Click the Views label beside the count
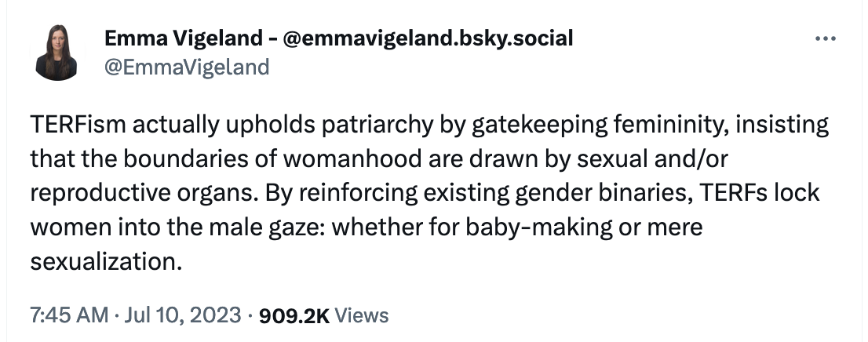 362,315
